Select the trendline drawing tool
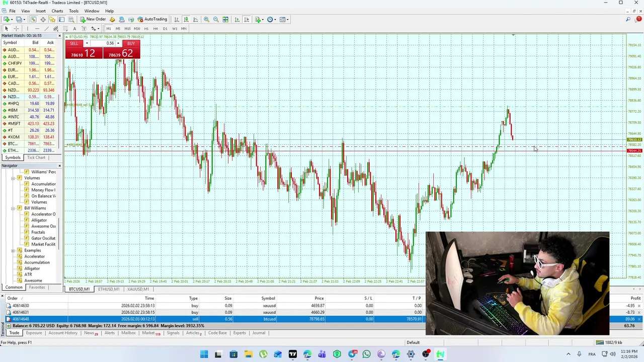 point(46,29)
